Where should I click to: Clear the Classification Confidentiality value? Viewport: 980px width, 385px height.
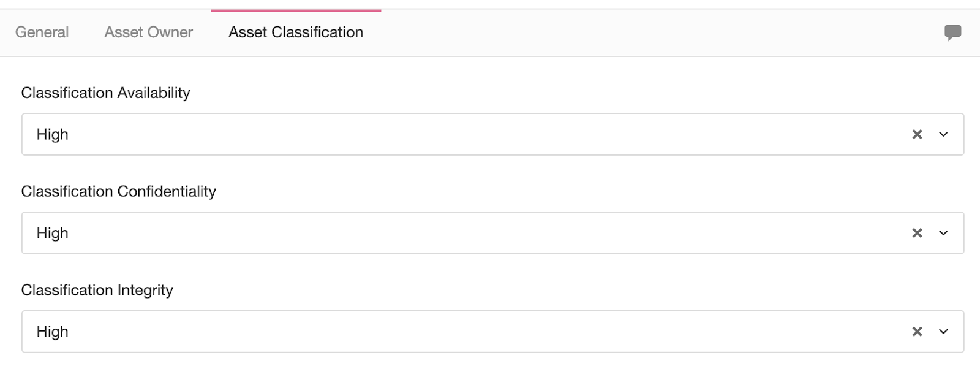point(917,233)
